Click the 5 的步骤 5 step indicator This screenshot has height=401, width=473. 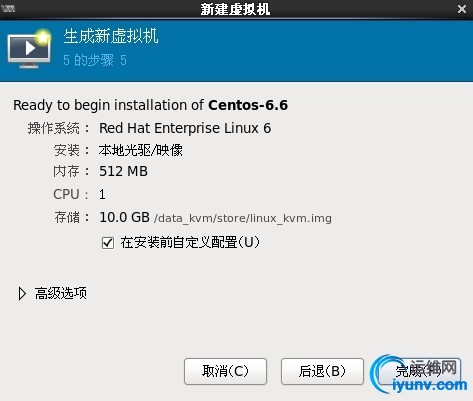click(x=95, y=60)
